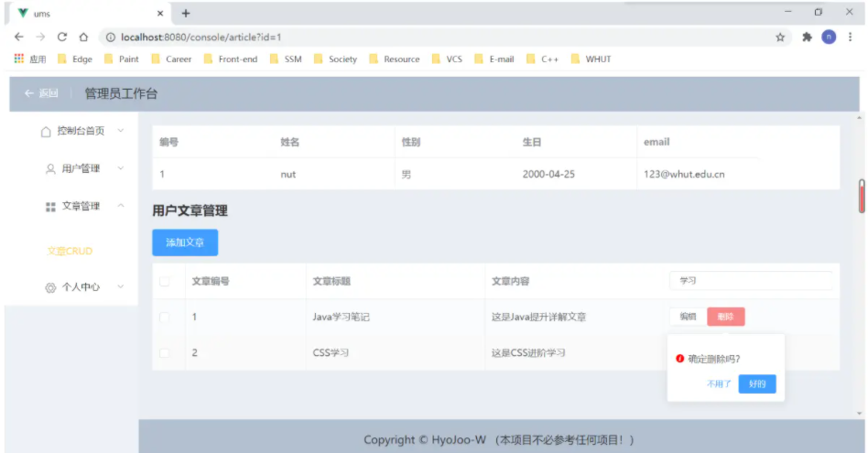The width and height of the screenshot is (868, 453).
Task: Open Chrome three-dot menu
Action: (x=850, y=37)
